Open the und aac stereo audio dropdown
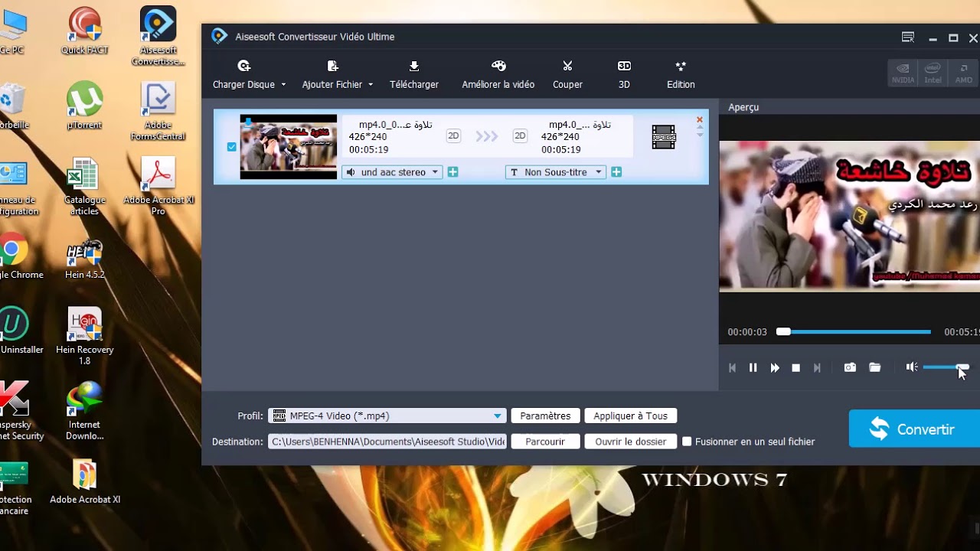980x551 pixels. tap(392, 172)
